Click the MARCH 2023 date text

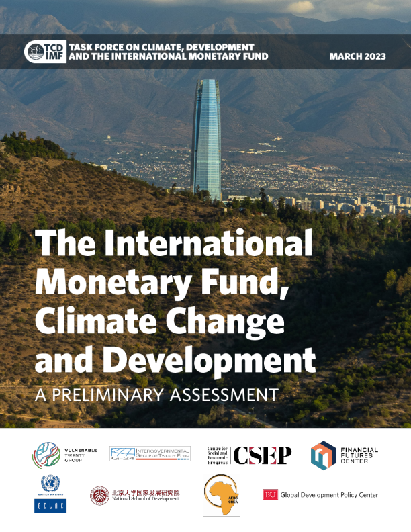(357, 56)
